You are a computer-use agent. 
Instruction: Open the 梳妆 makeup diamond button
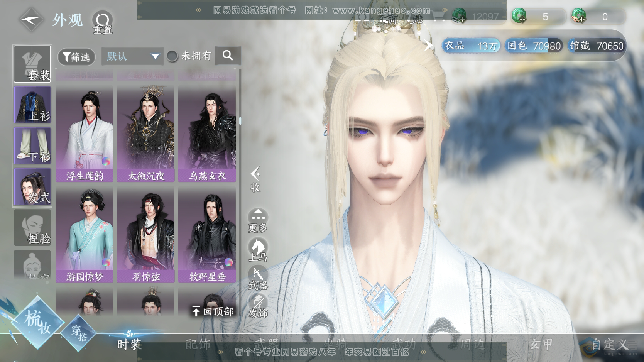click(x=37, y=322)
